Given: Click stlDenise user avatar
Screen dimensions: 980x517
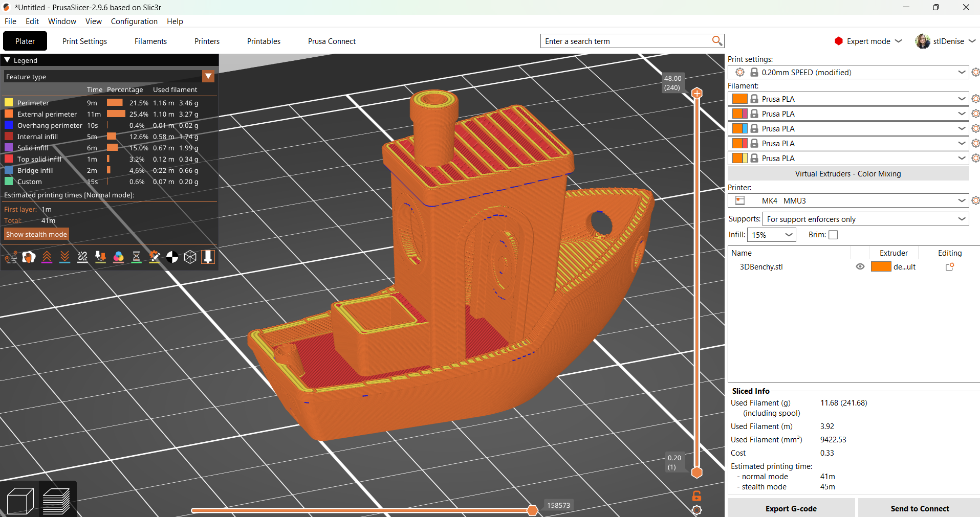Looking at the screenshot, I should pos(923,41).
